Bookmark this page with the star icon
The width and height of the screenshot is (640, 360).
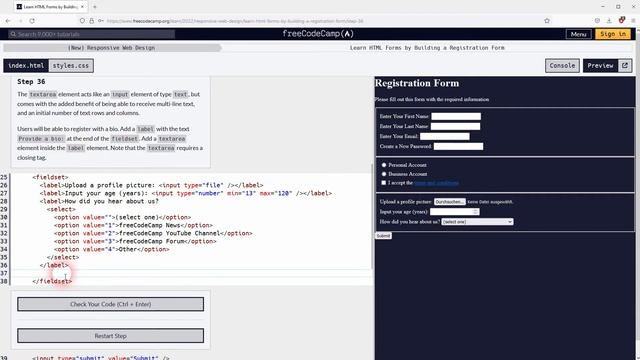click(x=547, y=21)
